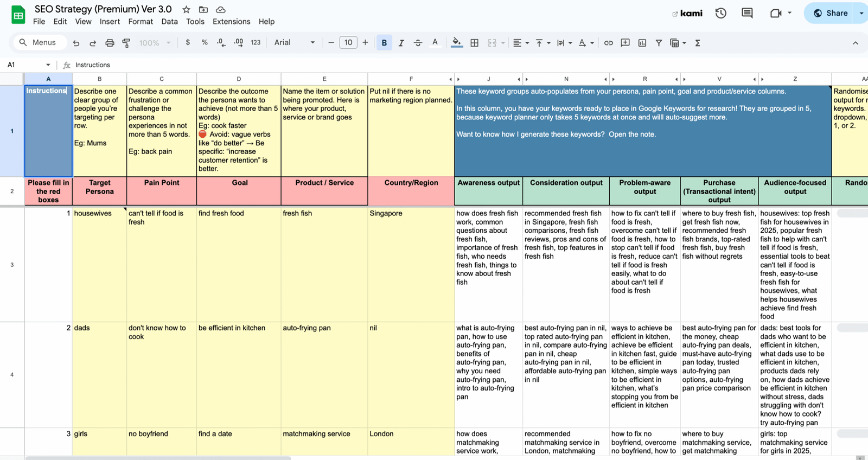The width and height of the screenshot is (868, 460).
Task: Open zoom level dropdown
Action: tap(155, 43)
